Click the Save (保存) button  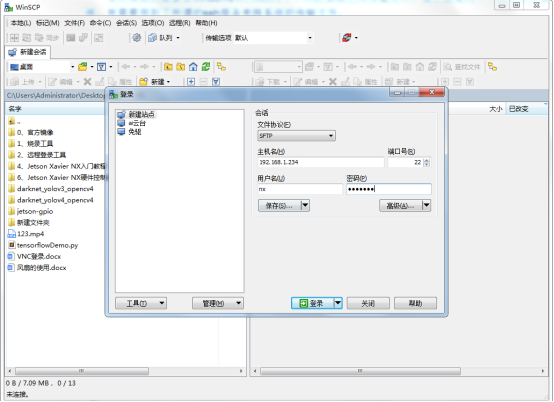coord(279,205)
